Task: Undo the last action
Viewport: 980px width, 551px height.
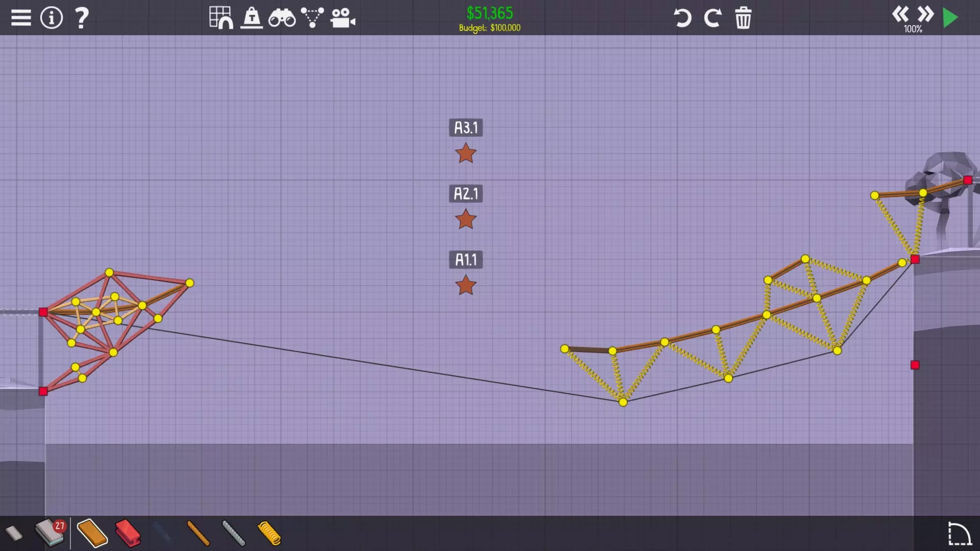Action: click(682, 18)
